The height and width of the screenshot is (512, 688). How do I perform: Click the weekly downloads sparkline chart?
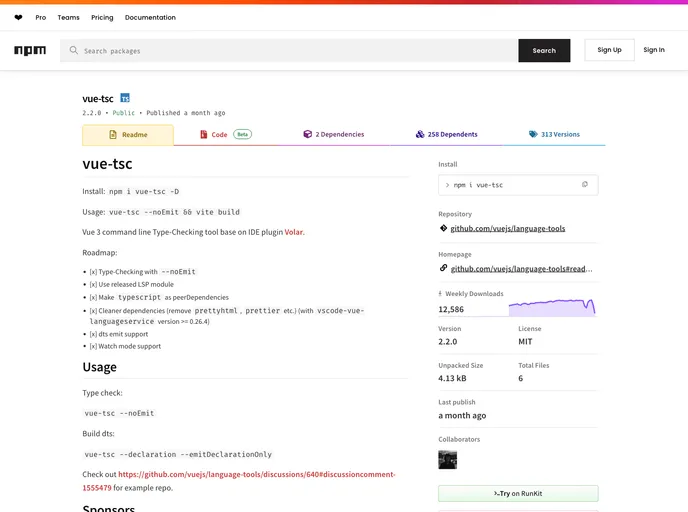(552, 308)
